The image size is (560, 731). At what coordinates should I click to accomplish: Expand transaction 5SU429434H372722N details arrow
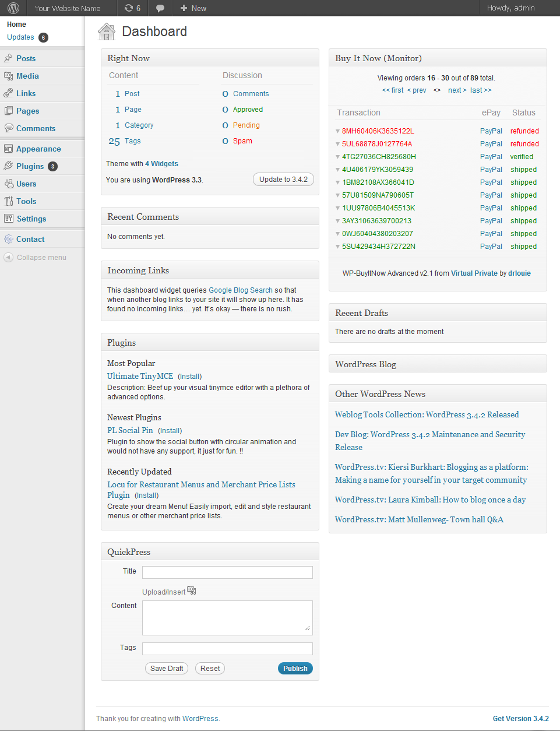tap(338, 247)
